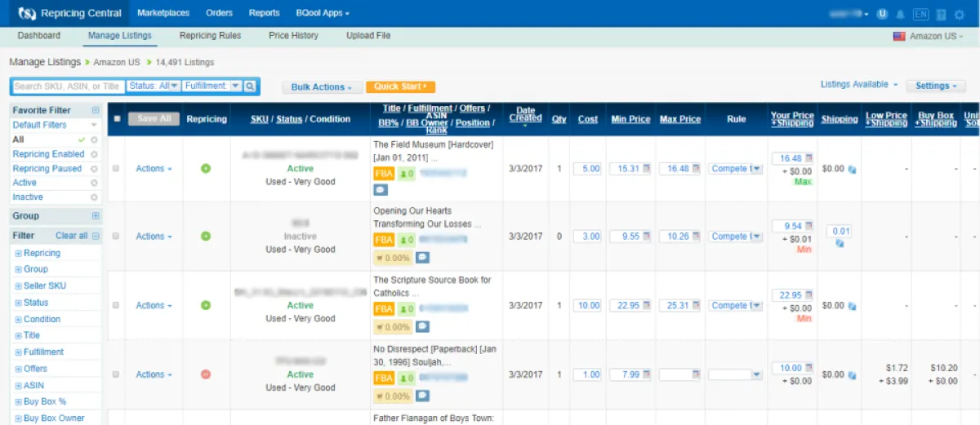Select all listings with the header checkbox

[117, 119]
